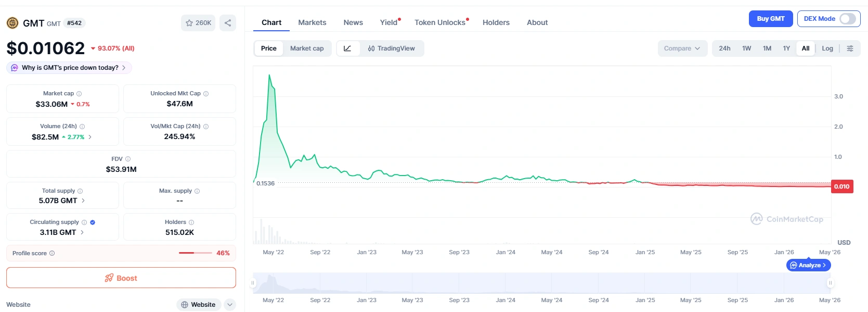Screen dimensions: 868x312
Task: Click the $0.01062 price value
Action: pyautogui.click(x=46, y=48)
